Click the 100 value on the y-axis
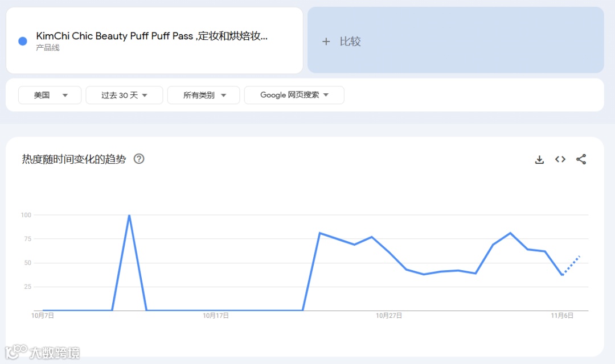The width and height of the screenshot is (615, 364). tap(26, 215)
